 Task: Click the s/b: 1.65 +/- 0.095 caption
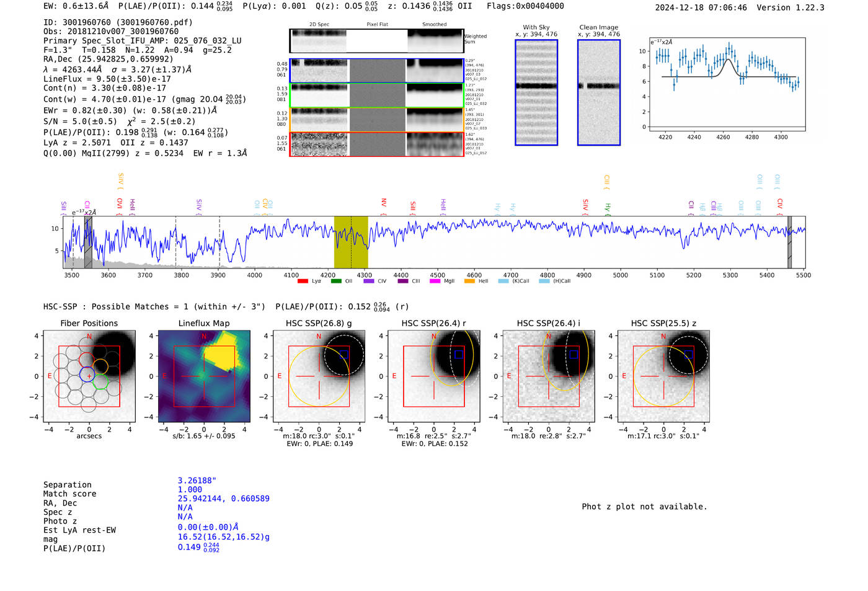pyautogui.click(x=204, y=436)
